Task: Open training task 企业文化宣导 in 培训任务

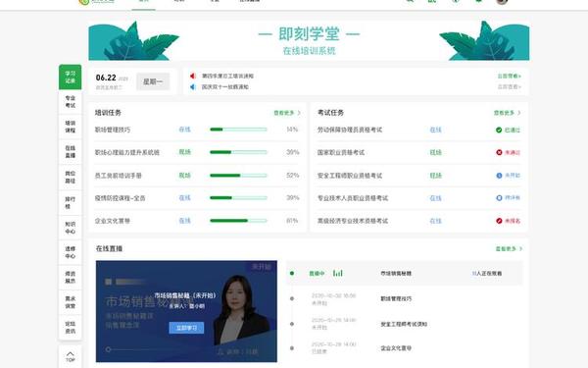Action: tap(113, 221)
